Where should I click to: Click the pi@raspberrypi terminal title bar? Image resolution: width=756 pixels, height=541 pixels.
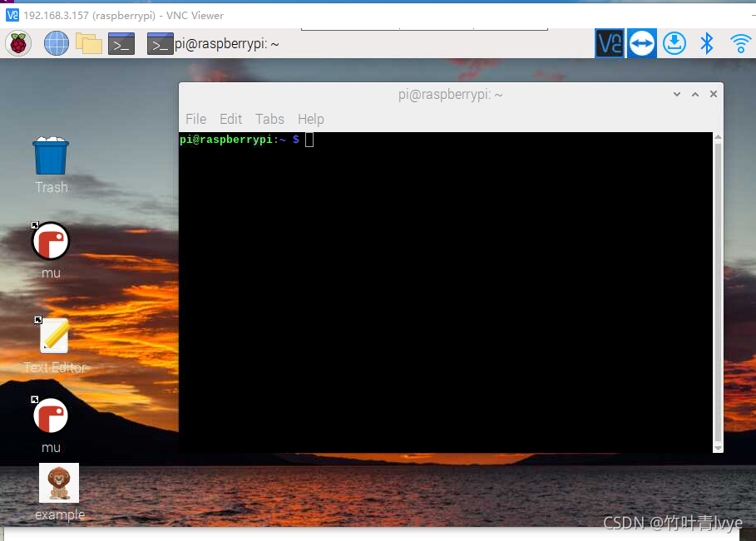click(x=450, y=95)
